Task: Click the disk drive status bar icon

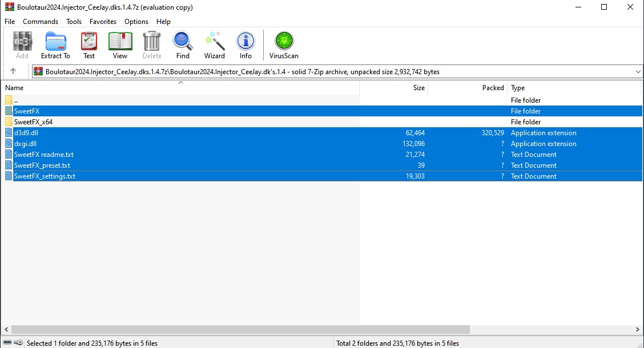Action: (x=7, y=343)
